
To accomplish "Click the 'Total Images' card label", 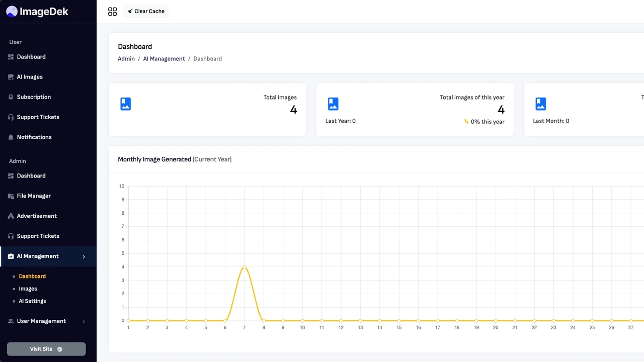I will click(x=280, y=98).
